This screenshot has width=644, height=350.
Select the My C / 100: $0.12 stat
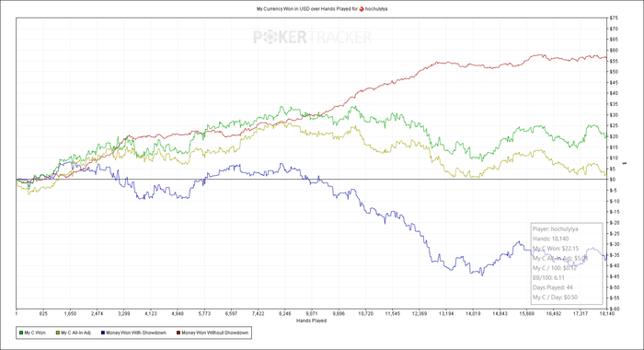(x=555, y=268)
